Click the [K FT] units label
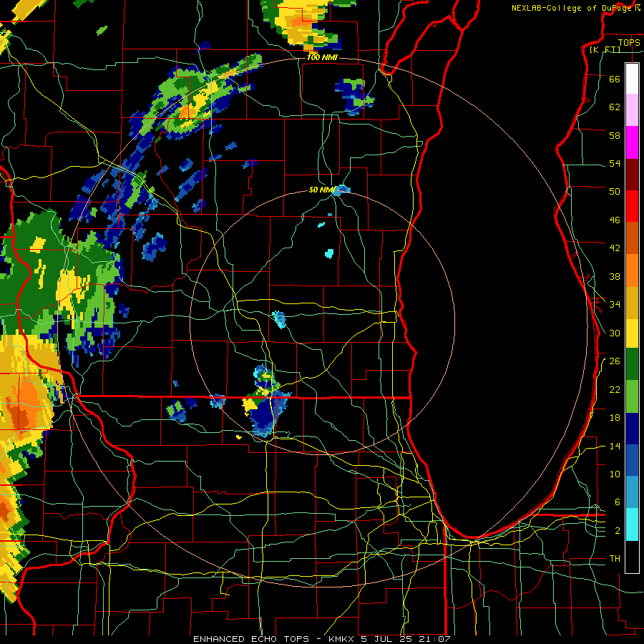Viewport: 644px width, 644px height. pos(605,49)
